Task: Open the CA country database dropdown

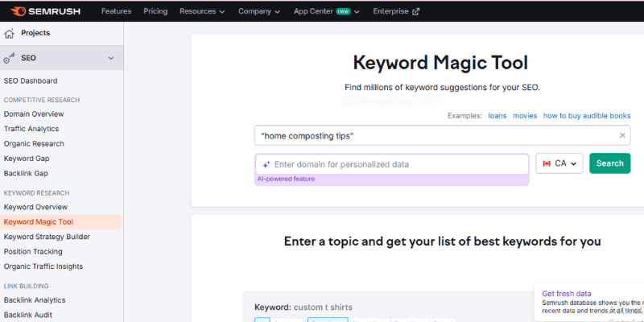Action: (x=559, y=163)
